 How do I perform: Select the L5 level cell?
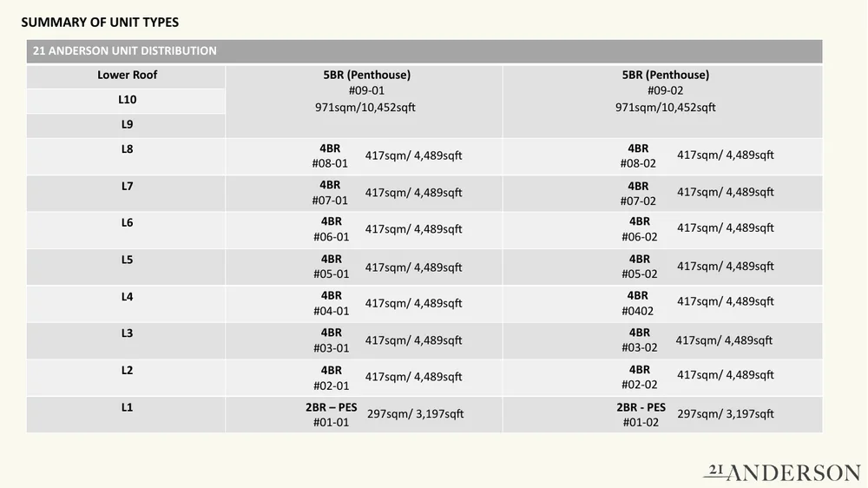point(127,260)
